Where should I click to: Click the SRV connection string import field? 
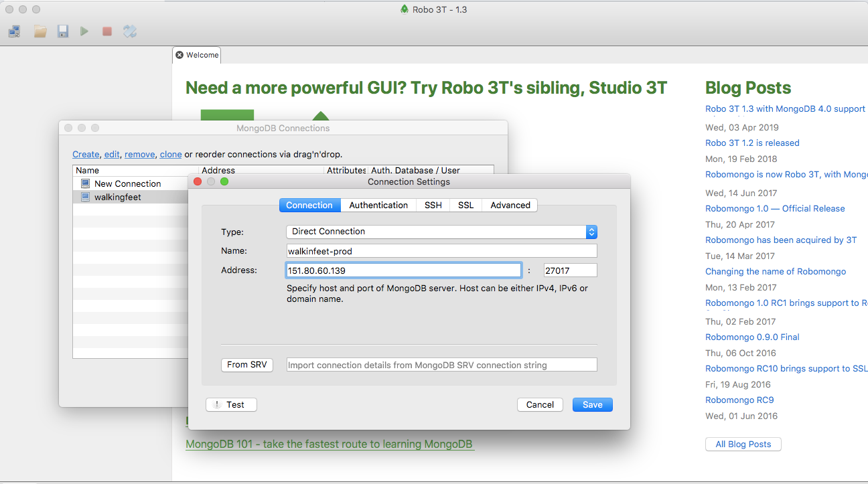point(442,365)
